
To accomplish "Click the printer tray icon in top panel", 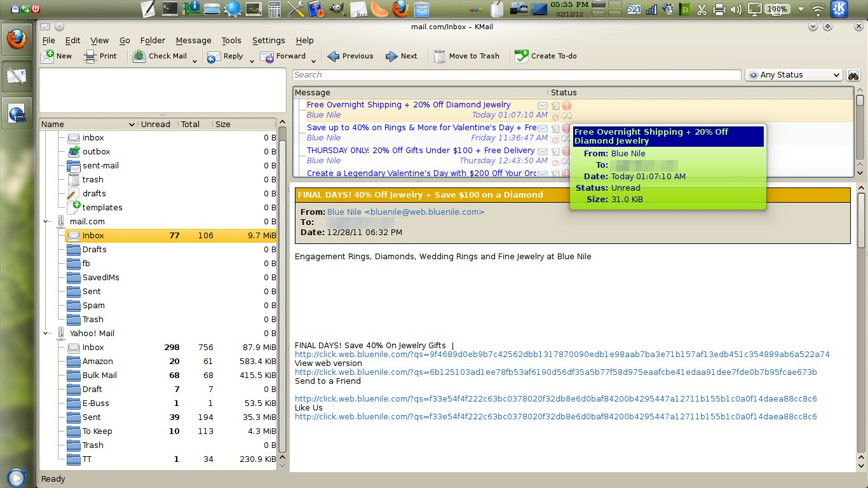I will 719,9.
